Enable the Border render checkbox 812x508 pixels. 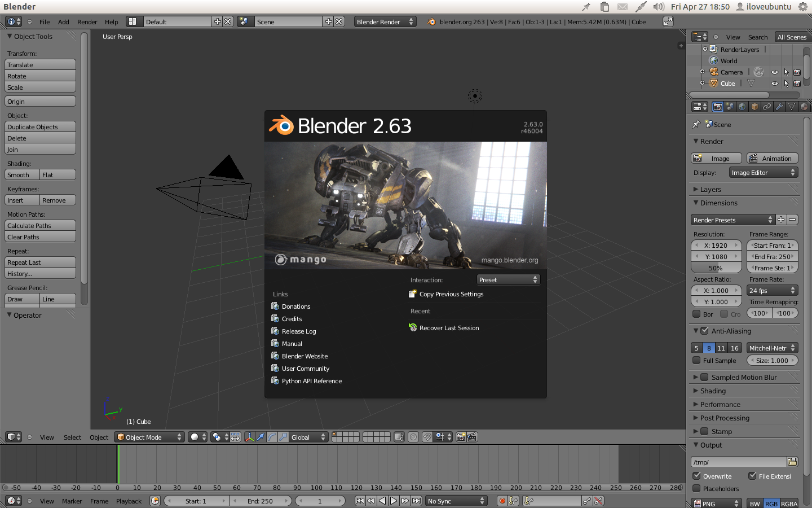click(696, 314)
